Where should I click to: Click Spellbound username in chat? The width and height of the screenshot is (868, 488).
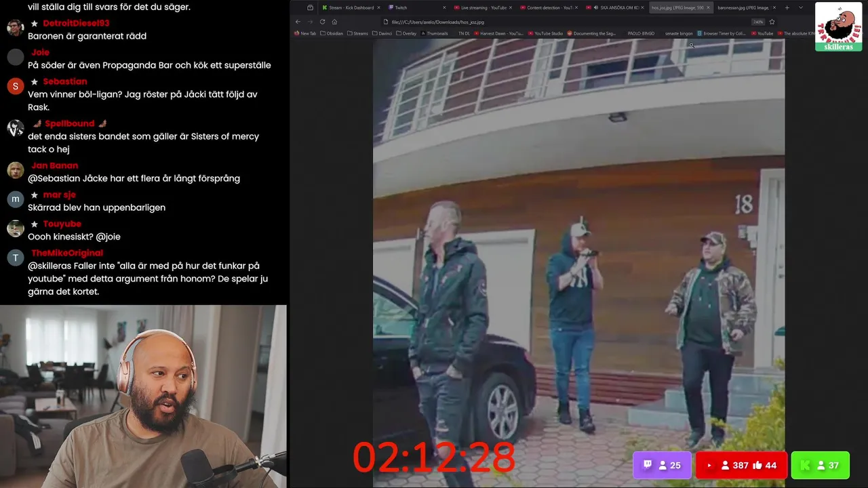(70, 123)
